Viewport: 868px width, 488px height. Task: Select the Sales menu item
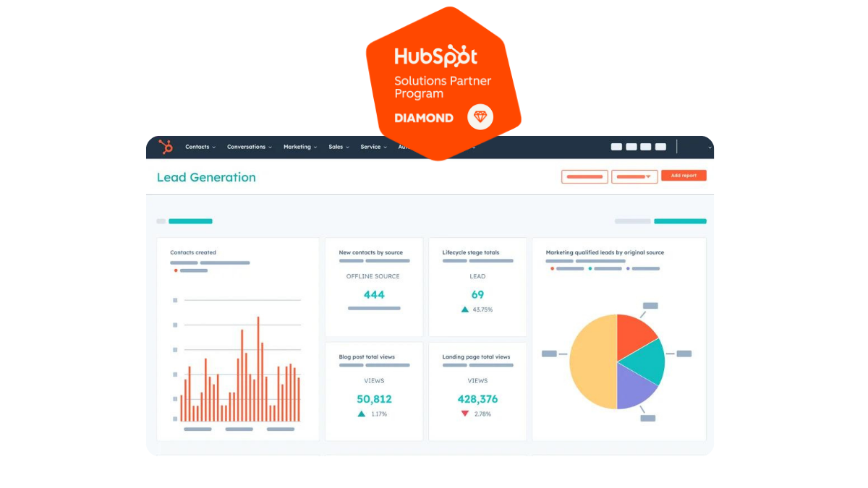coord(339,147)
